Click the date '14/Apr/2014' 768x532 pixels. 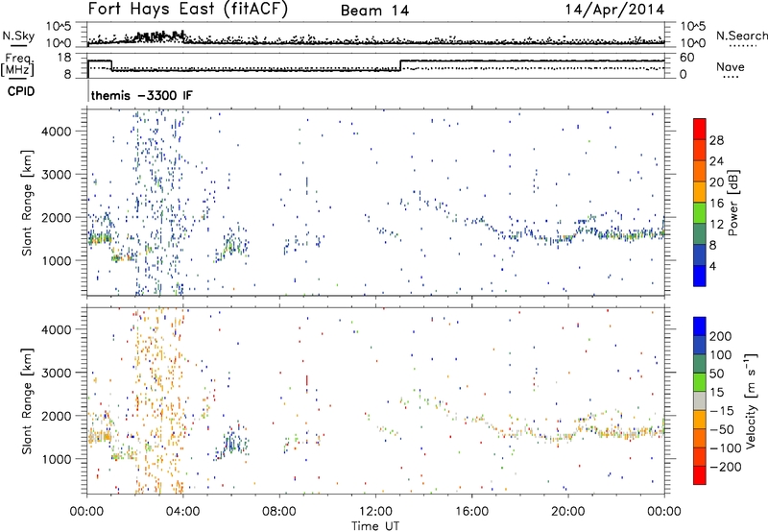[614, 10]
